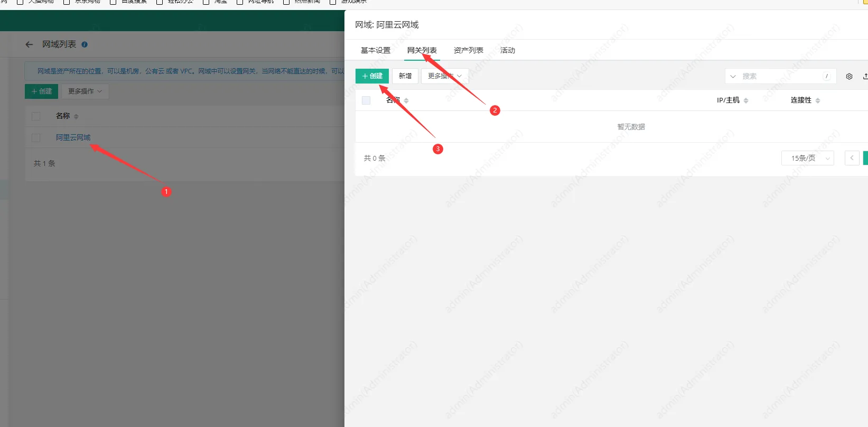Click the upload/export icon beside the gear
868x427 pixels.
(865, 77)
